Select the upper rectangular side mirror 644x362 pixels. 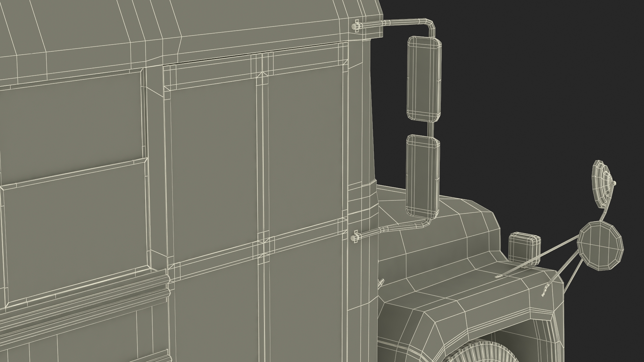(424, 78)
